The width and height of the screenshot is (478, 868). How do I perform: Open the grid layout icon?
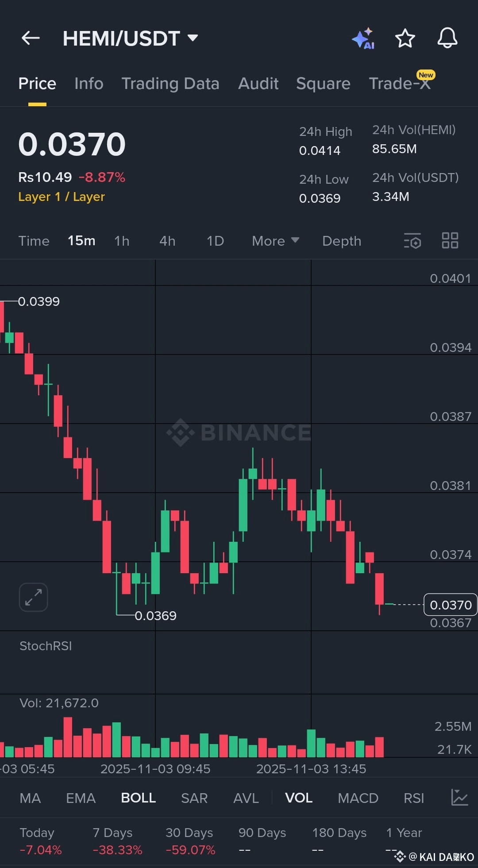(450, 240)
